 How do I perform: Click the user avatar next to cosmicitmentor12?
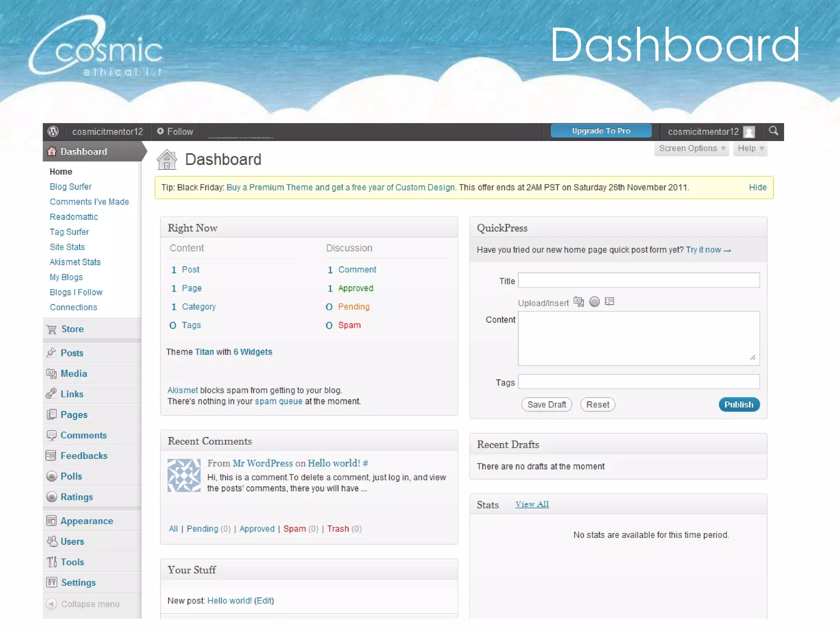749,132
